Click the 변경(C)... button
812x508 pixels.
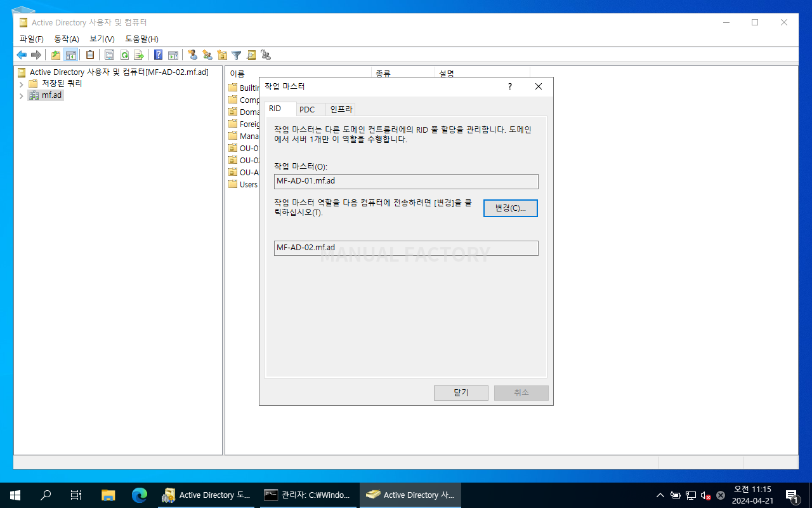(x=511, y=208)
